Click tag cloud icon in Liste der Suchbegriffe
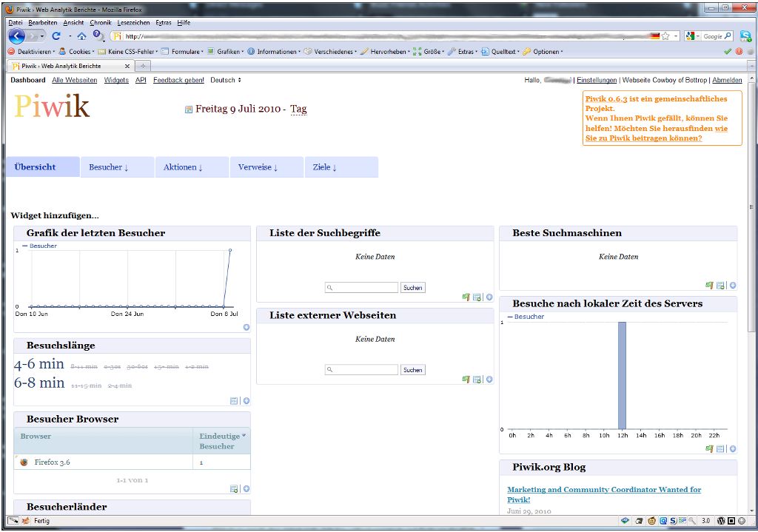758x532 pixels. [466, 297]
